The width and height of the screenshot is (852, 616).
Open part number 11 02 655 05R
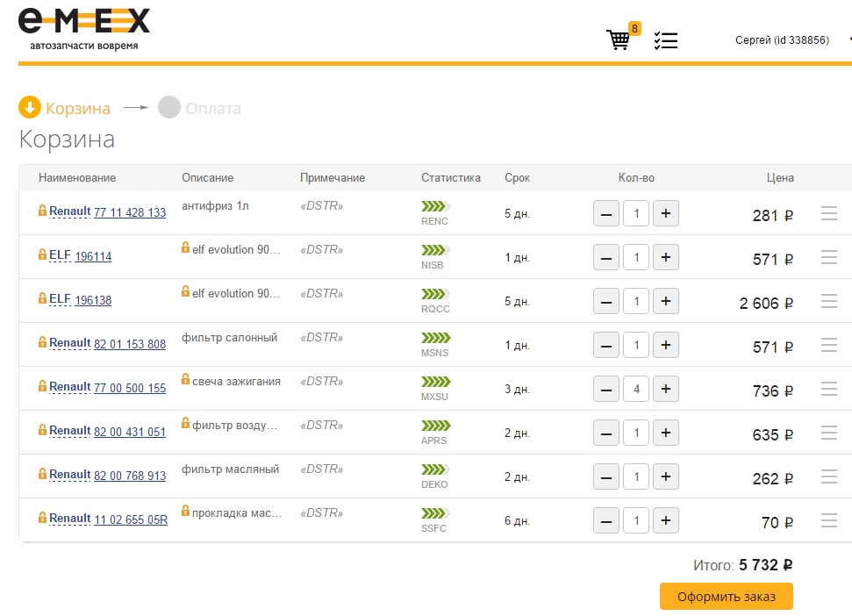click(x=131, y=519)
